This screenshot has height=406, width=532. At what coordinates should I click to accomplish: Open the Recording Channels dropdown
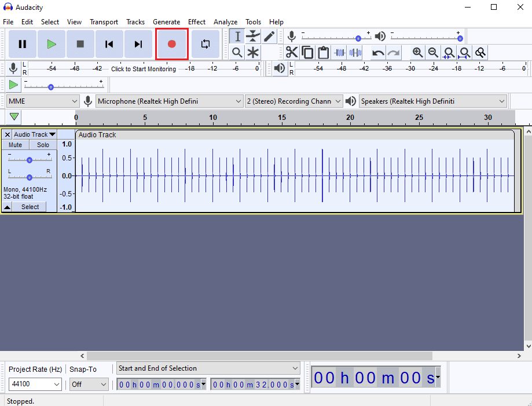coord(294,101)
